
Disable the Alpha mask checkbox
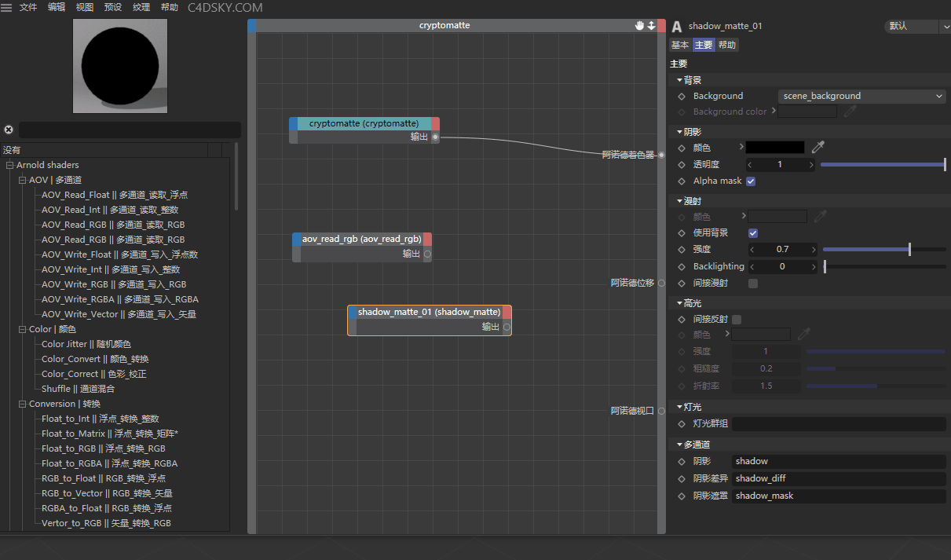[751, 181]
